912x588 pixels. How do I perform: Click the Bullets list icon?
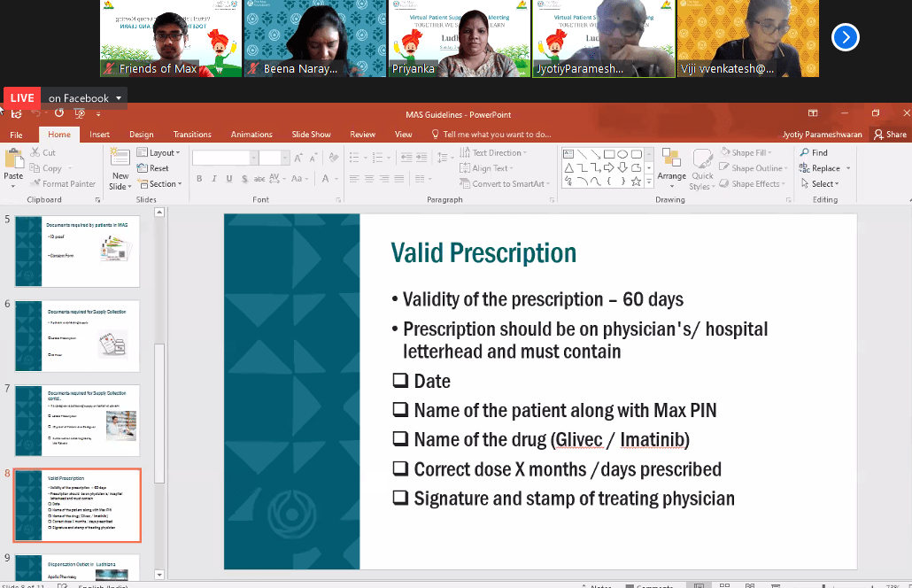[x=354, y=158]
